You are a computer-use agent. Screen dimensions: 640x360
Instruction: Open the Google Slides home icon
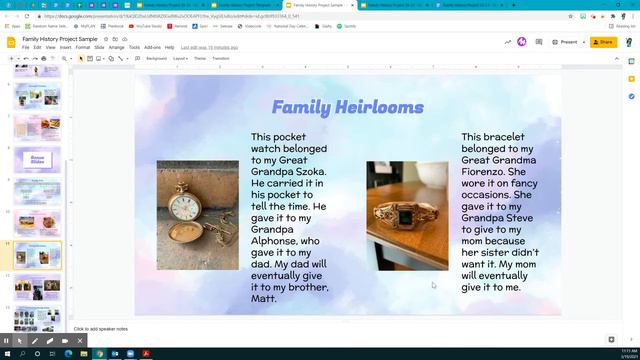click(11, 42)
